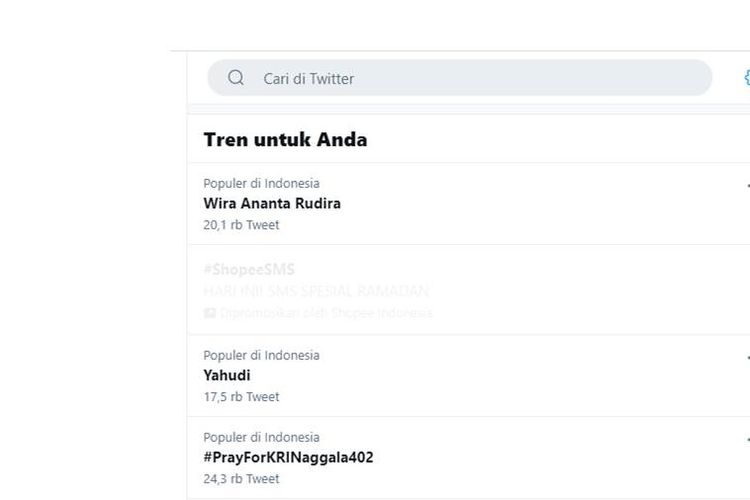Click Populer di Indonesia above Yahudi
Image resolution: width=750 pixels, height=500 pixels.
(x=261, y=355)
